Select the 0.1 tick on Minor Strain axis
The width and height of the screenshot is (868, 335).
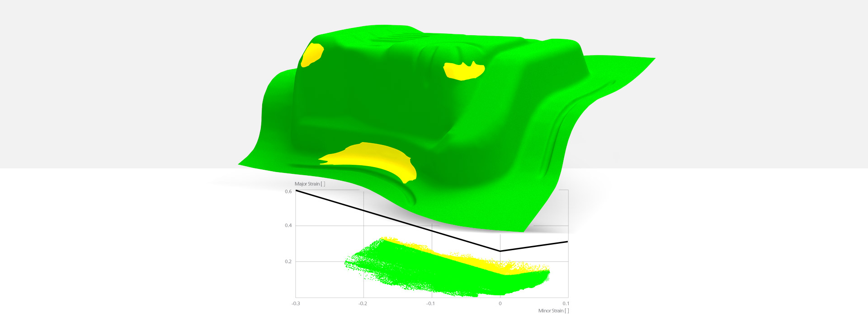(566, 303)
